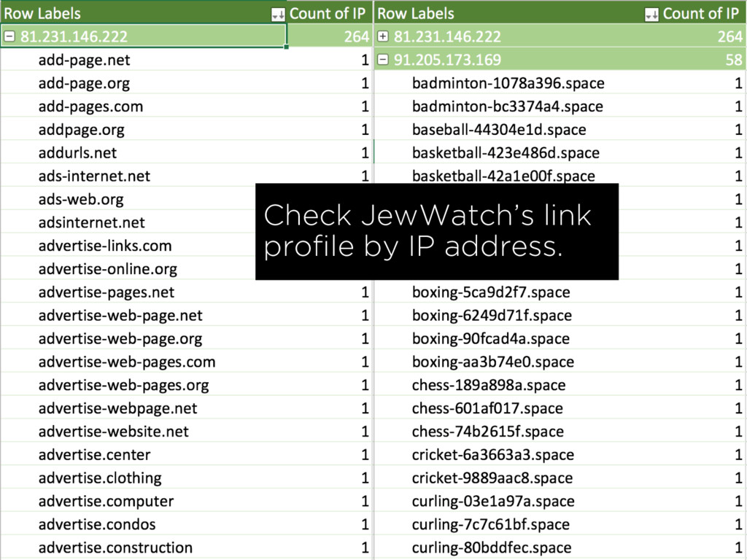This screenshot has height=560, width=747.
Task: Select the curling-7c61bf.space row
Action: point(560,524)
